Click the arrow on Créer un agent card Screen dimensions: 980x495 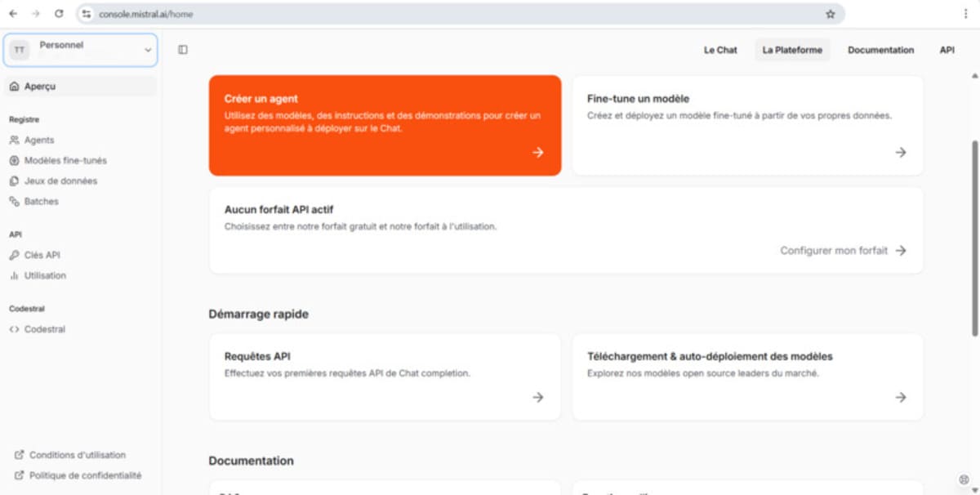tap(537, 153)
